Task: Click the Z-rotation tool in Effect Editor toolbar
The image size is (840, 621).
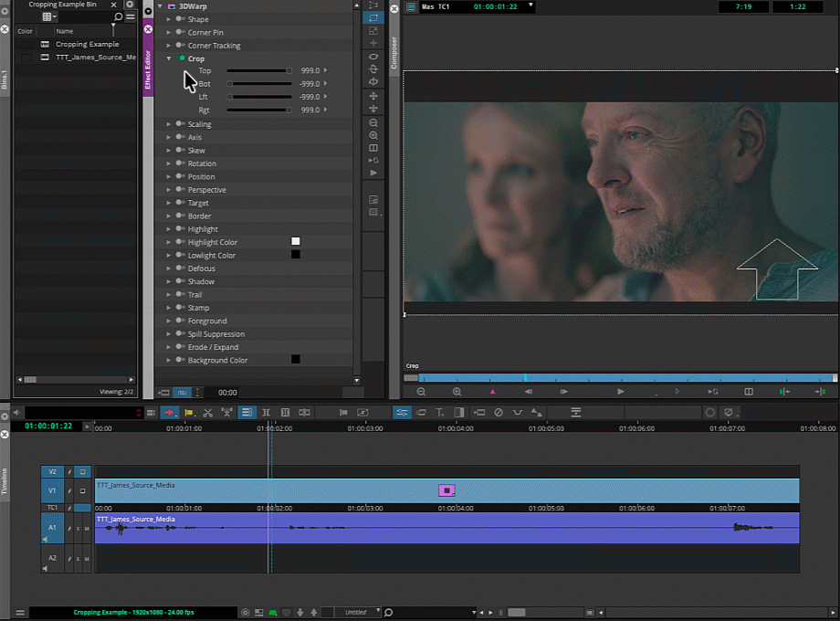Action: [x=373, y=57]
